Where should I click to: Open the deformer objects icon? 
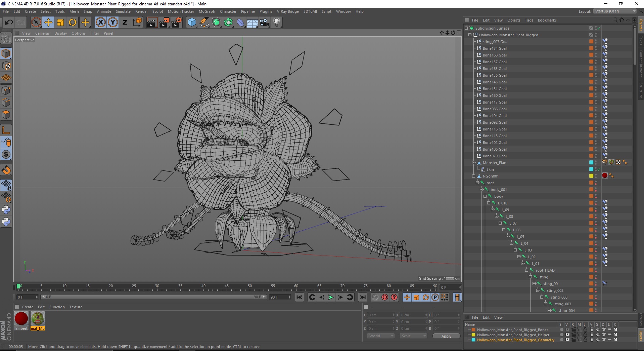click(x=240, y=23)
